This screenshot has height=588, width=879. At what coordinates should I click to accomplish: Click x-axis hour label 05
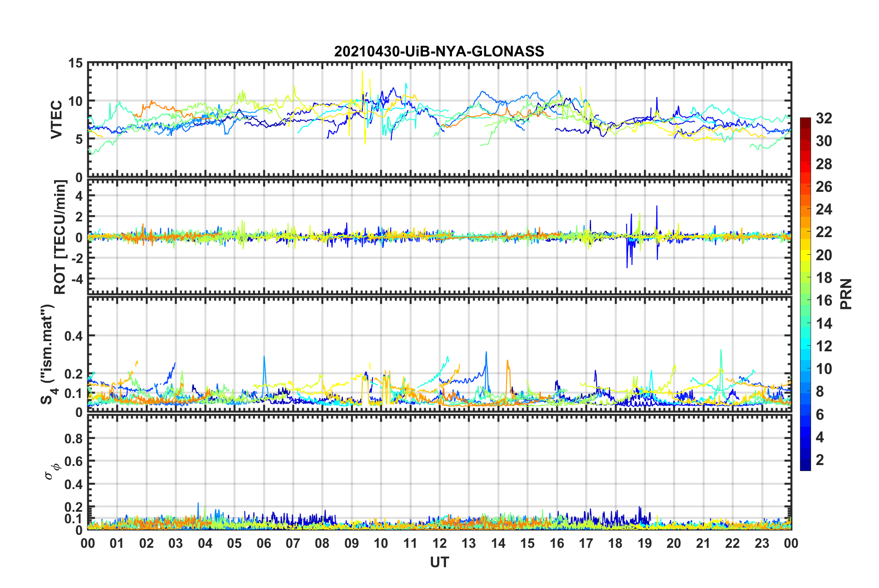[234, 543]
